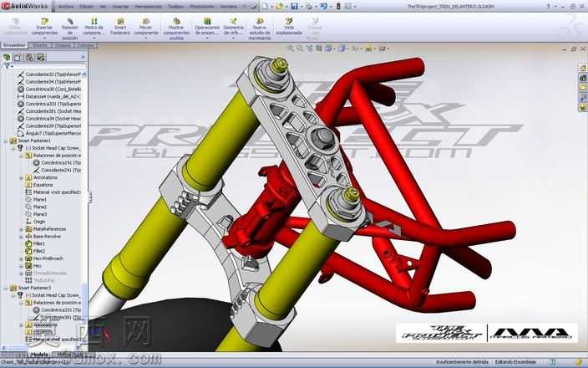This screenshot has width=588, height=368.
Task: Click Zoom to fit magnifier icon
Action: [291, 49]
